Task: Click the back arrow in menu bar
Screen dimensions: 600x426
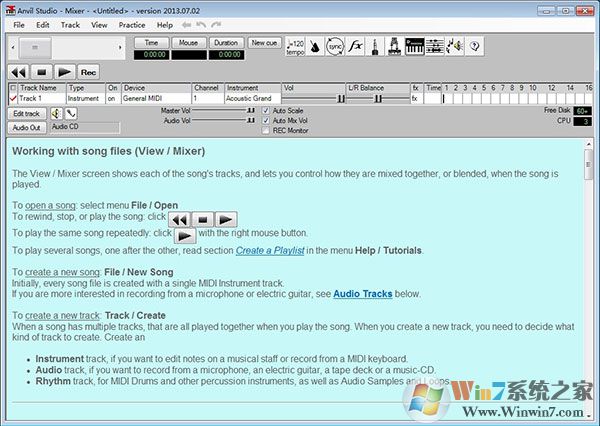Action: point(186,25)
